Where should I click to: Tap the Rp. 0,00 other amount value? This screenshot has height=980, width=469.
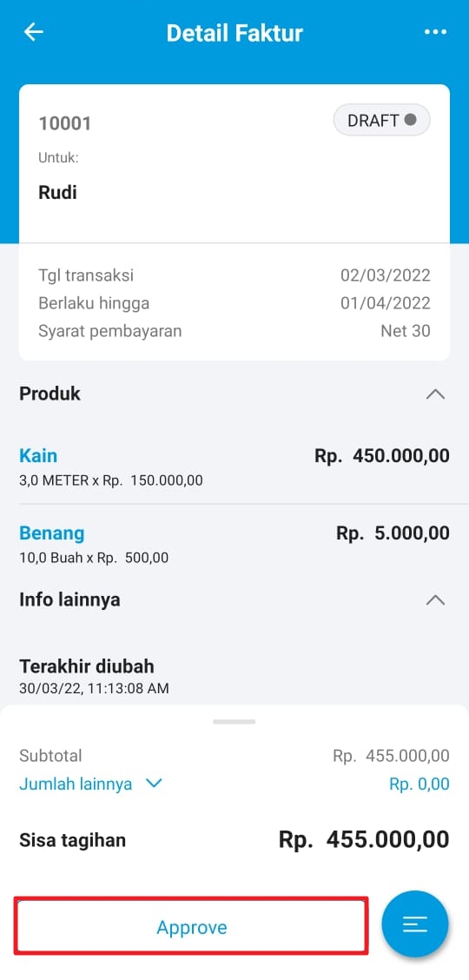click(x=419, y=784)
